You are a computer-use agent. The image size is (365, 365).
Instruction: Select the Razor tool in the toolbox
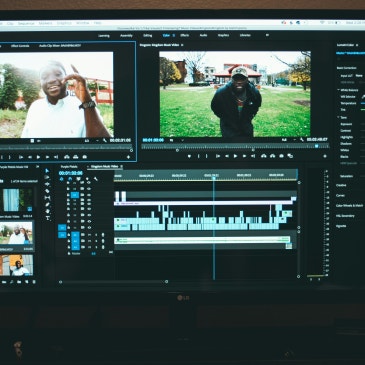pyautogui.click(x=47, y=191)
